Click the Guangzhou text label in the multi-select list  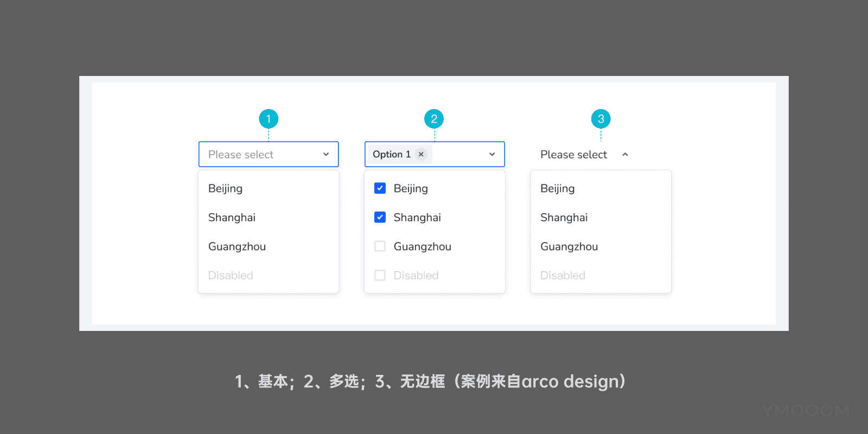coord(423,246)
